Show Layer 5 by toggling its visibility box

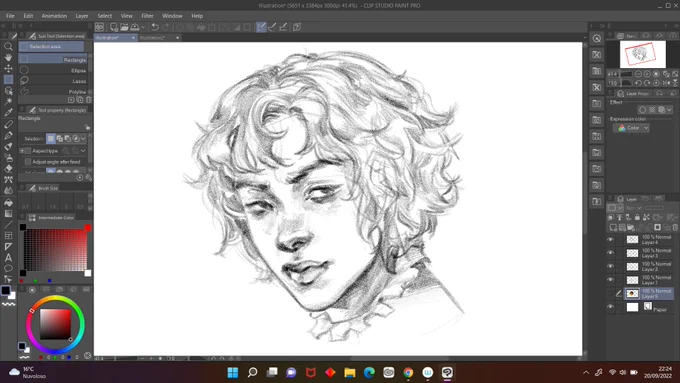(x=610, y=294)
